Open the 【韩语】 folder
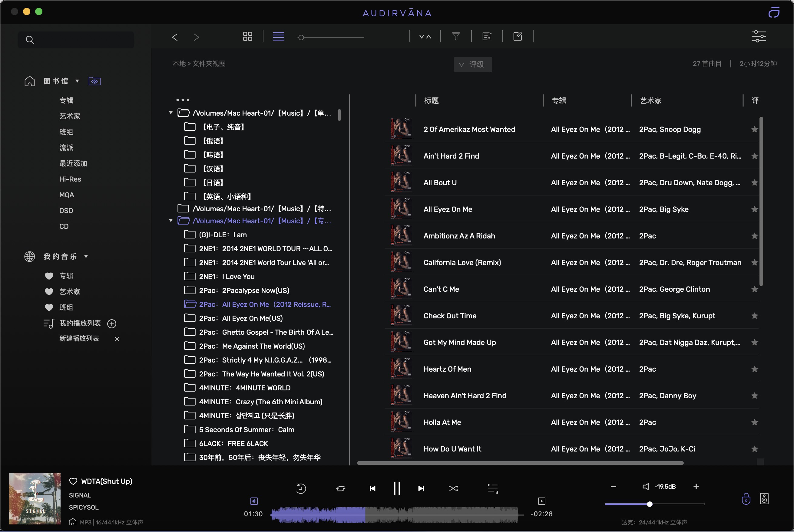 213,155
